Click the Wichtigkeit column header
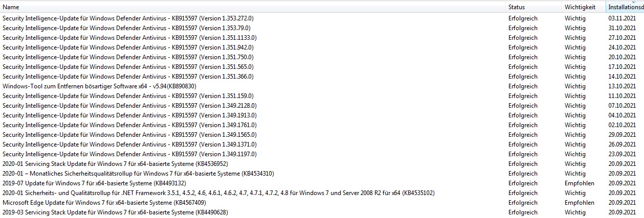 point(579,8)
